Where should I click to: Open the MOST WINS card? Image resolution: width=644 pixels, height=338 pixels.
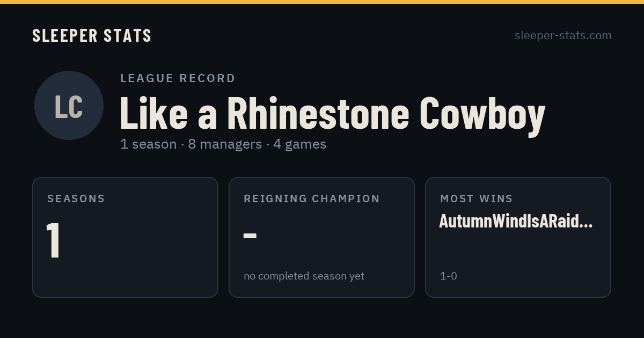point(518,237)
